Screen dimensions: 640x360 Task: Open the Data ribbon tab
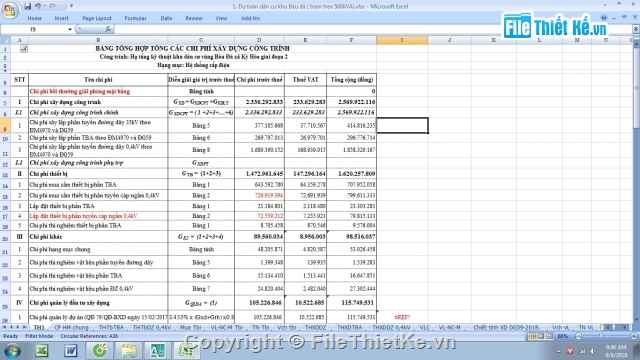click(x=166, y=18)
